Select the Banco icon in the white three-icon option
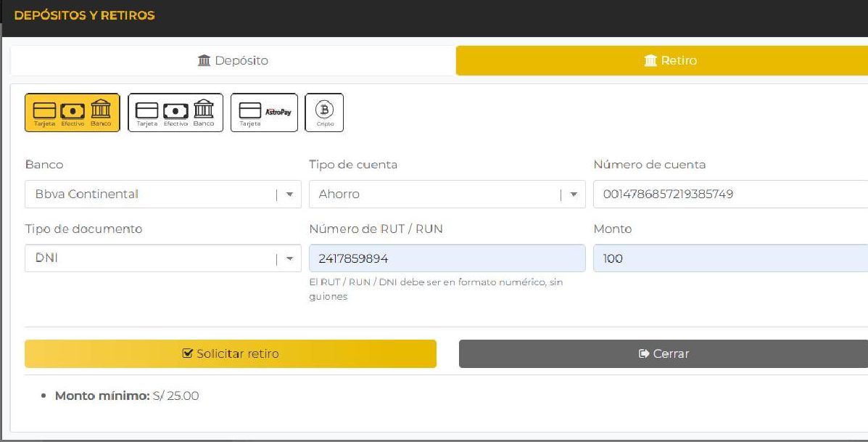 pos(204,110)
